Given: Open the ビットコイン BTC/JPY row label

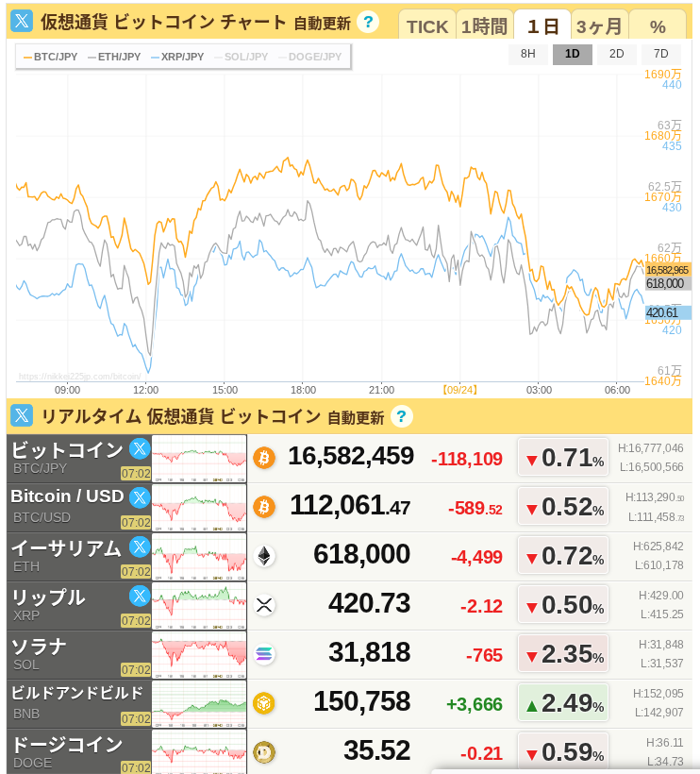Looking at the screenshot, I should tap(66, 458).
